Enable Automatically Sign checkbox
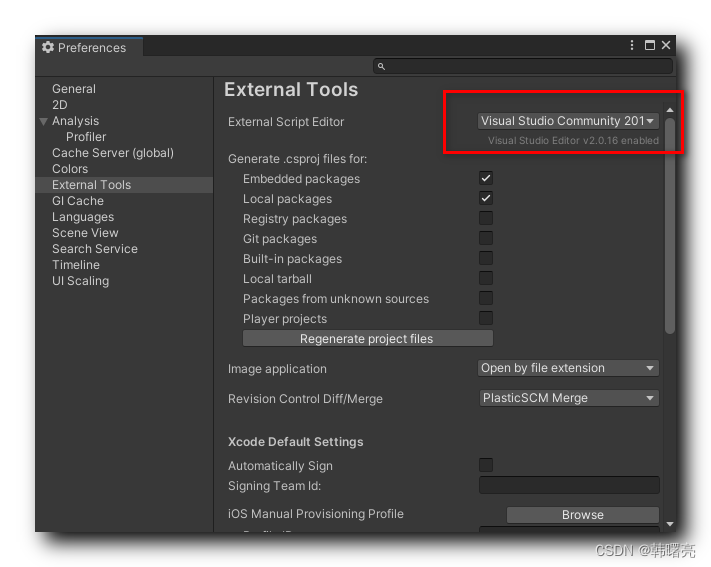 click(486, 465)
